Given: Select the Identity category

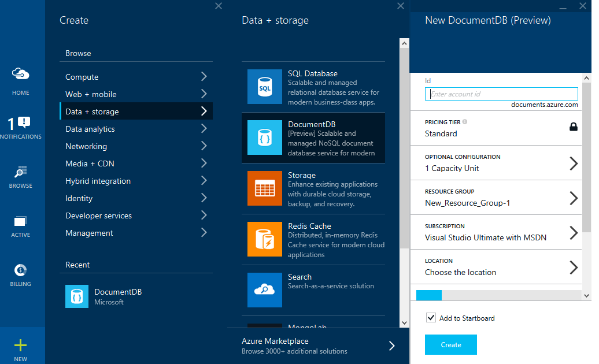Looking at the screenshot, I should coord(136,198).
